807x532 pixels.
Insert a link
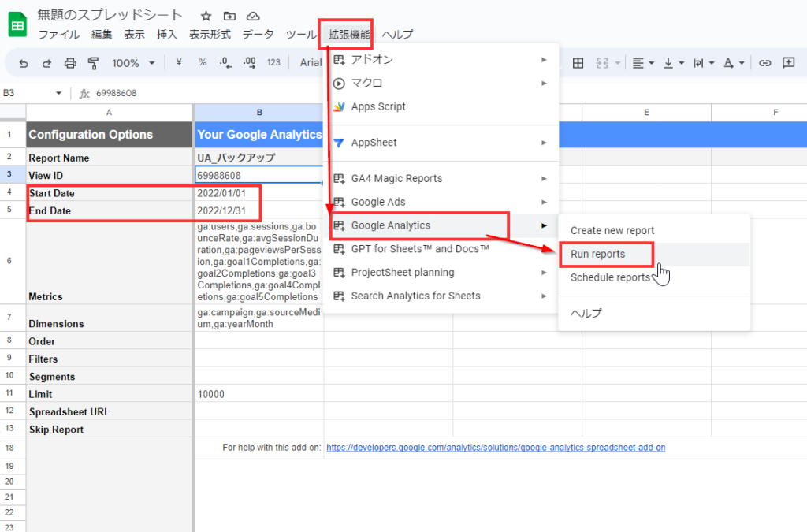coord(765,63)
